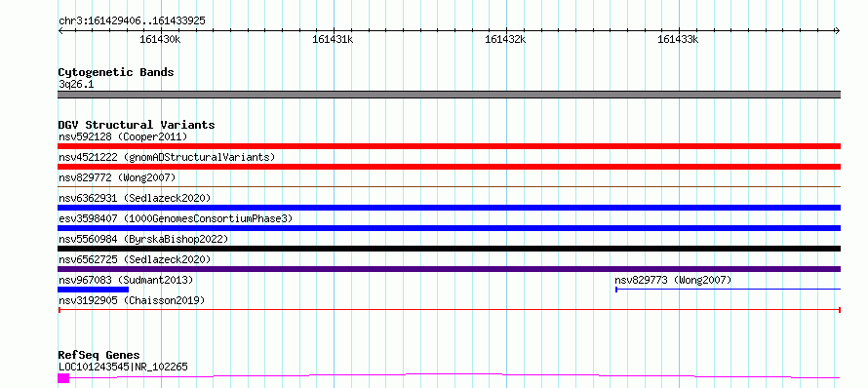Click the LOC101243545|NR_102265 gene label

coord(123,367)
